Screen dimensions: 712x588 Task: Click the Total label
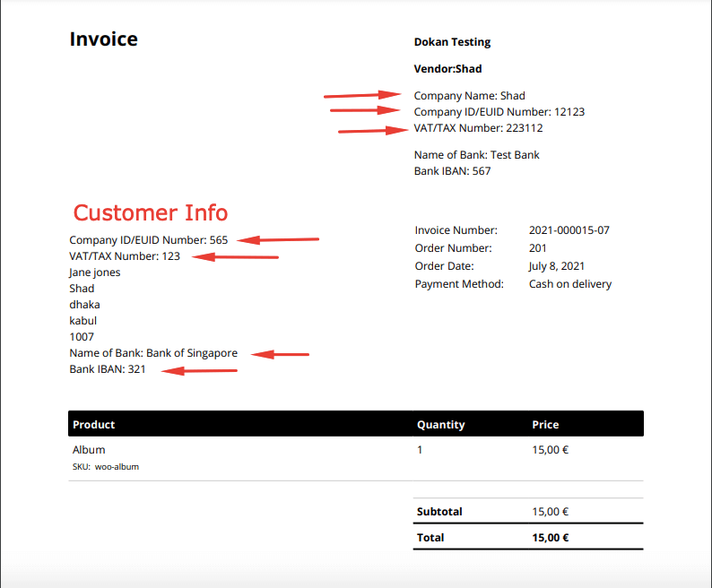430,538
